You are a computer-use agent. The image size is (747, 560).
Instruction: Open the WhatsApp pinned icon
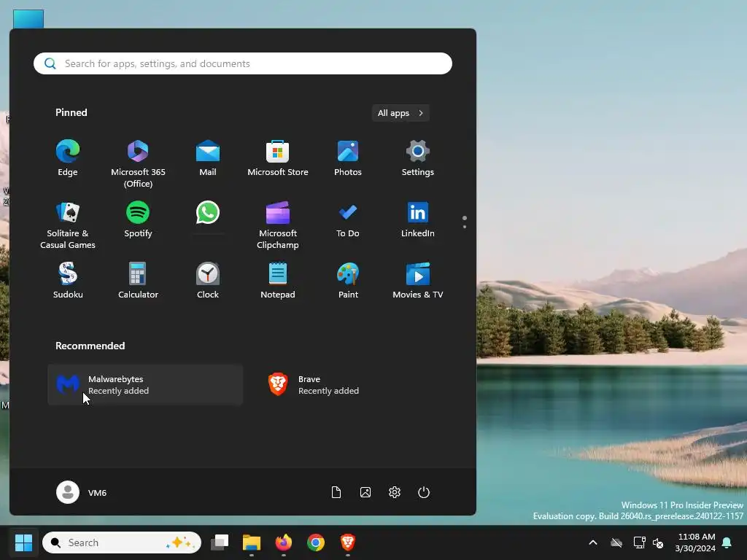[208, 213]
